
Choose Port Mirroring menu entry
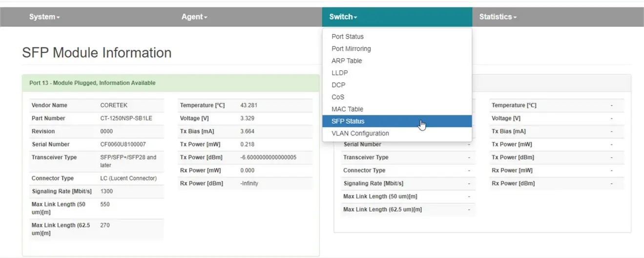coord(397,49)
